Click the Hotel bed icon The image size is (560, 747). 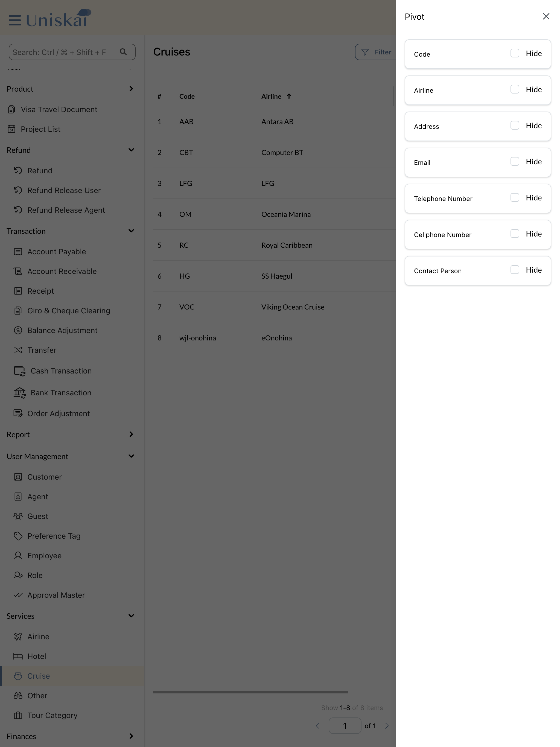coord(18,656)
